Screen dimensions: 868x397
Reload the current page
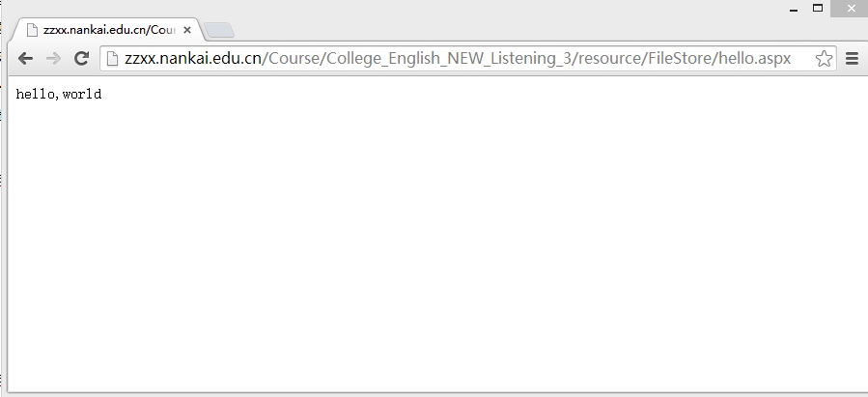coord(81,58)
